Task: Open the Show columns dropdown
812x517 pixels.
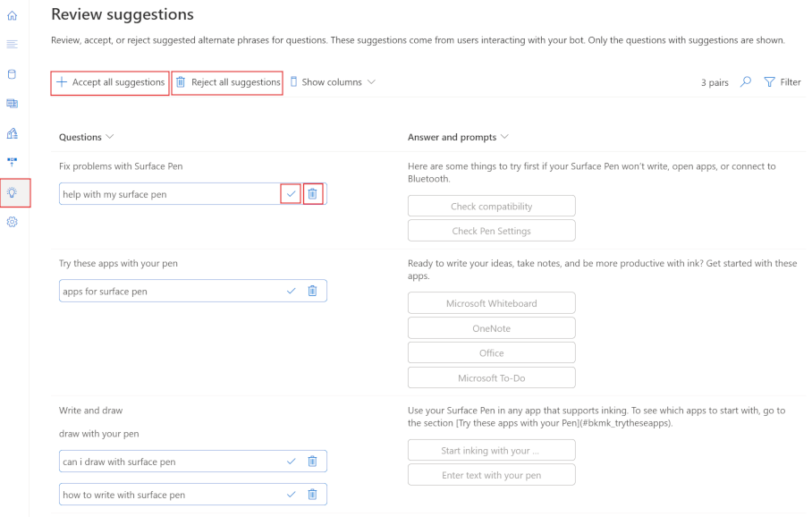Action: coord(333,81)
